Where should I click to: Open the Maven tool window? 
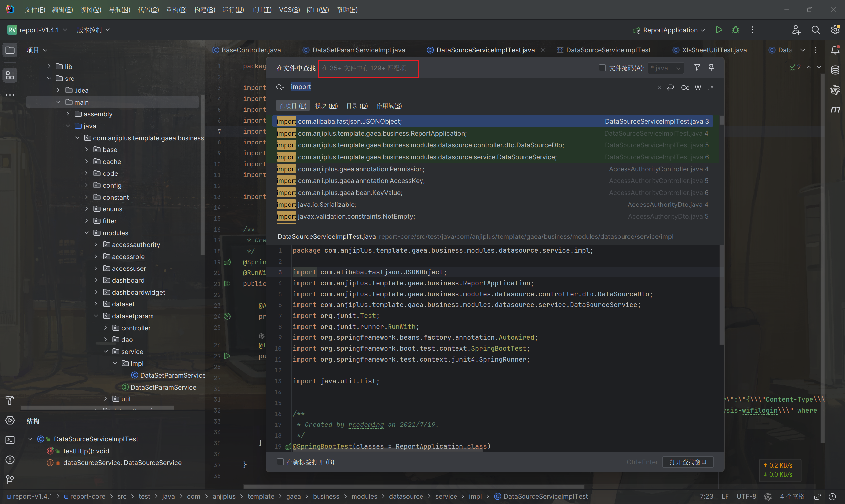click(x=835, y=110)
